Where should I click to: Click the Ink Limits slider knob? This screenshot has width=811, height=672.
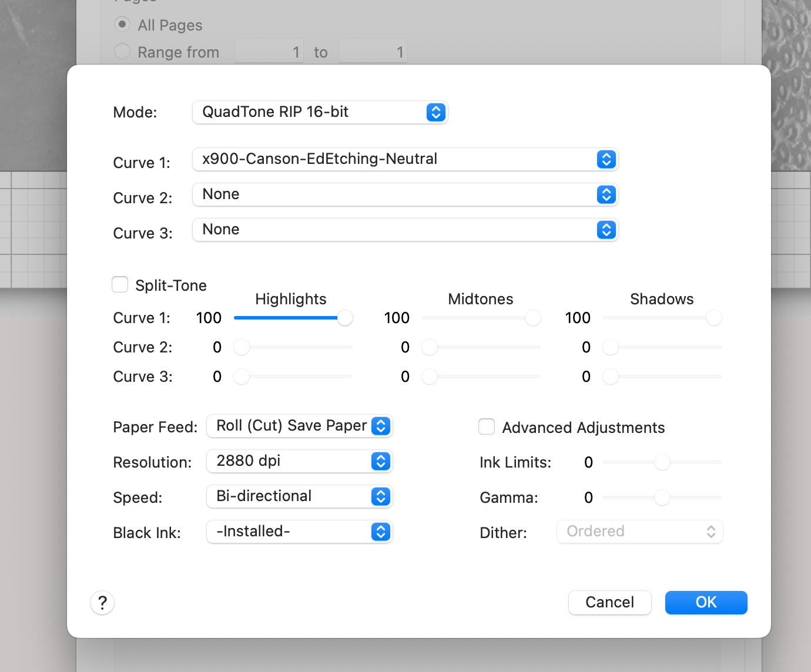(x=662, y=462)
